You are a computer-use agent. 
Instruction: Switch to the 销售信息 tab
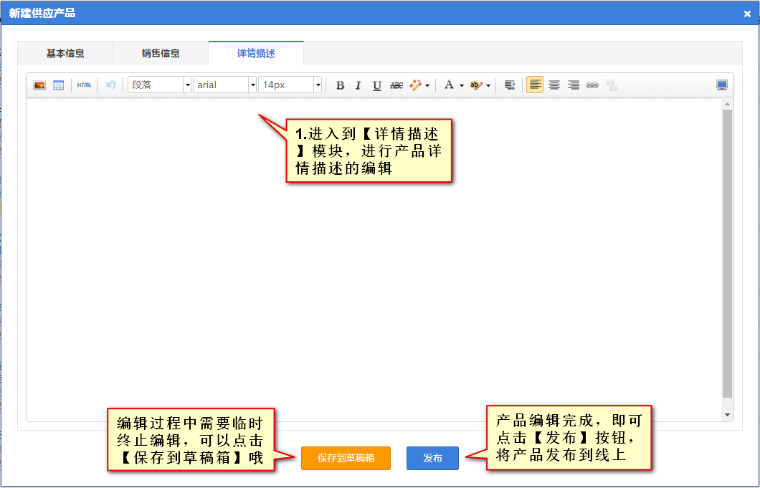[x=160, y=53]
